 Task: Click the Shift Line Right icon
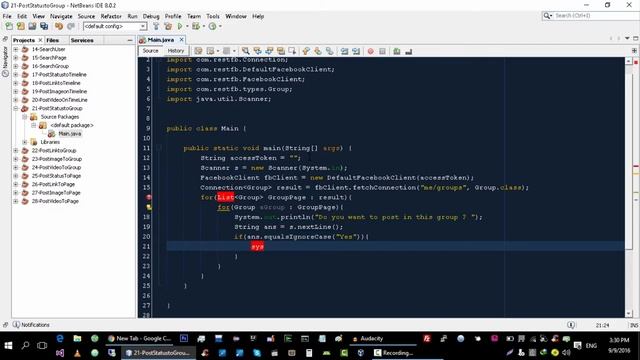tap(356, 51)
